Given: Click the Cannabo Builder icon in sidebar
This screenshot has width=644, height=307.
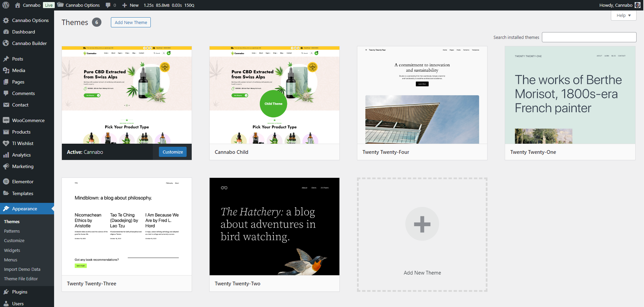Looking at the screenshot, I should coord(6,43).
